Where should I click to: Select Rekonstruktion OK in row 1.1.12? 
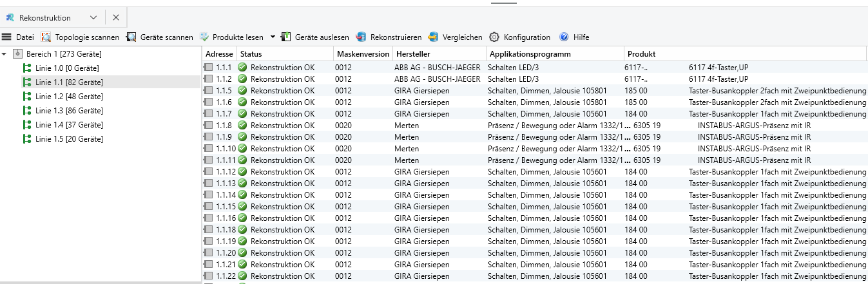[283, 171]
